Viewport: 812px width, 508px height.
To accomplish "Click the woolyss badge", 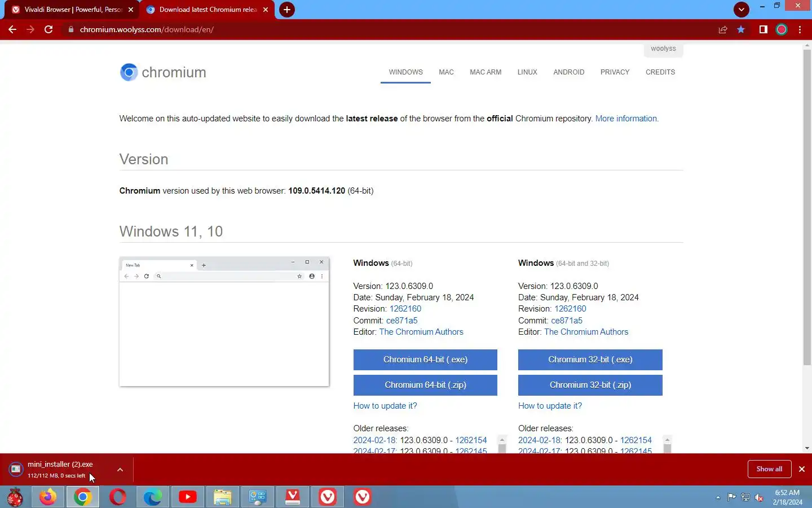I will (x=663, y=49).
